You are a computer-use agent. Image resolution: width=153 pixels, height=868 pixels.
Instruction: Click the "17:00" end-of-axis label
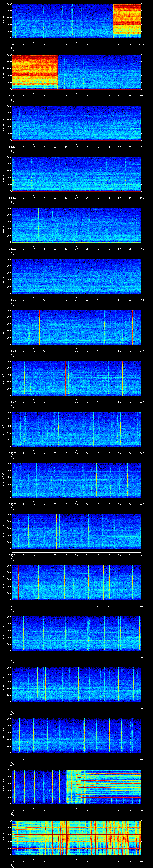pos(141,453)
